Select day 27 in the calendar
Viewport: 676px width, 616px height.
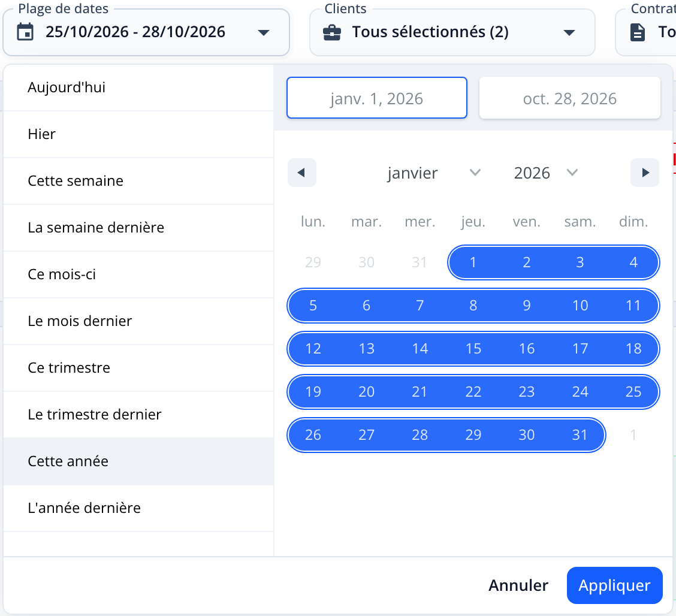point(366,435)
